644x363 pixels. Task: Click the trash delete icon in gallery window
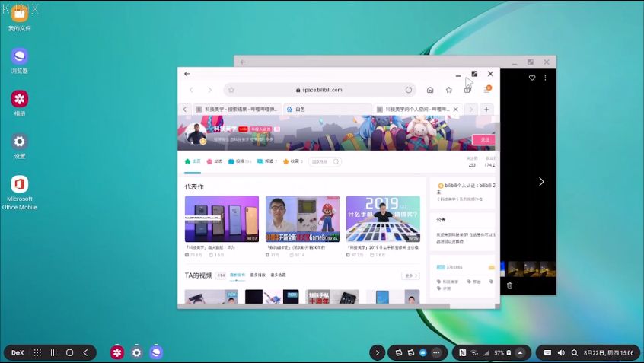pos(510,286)
